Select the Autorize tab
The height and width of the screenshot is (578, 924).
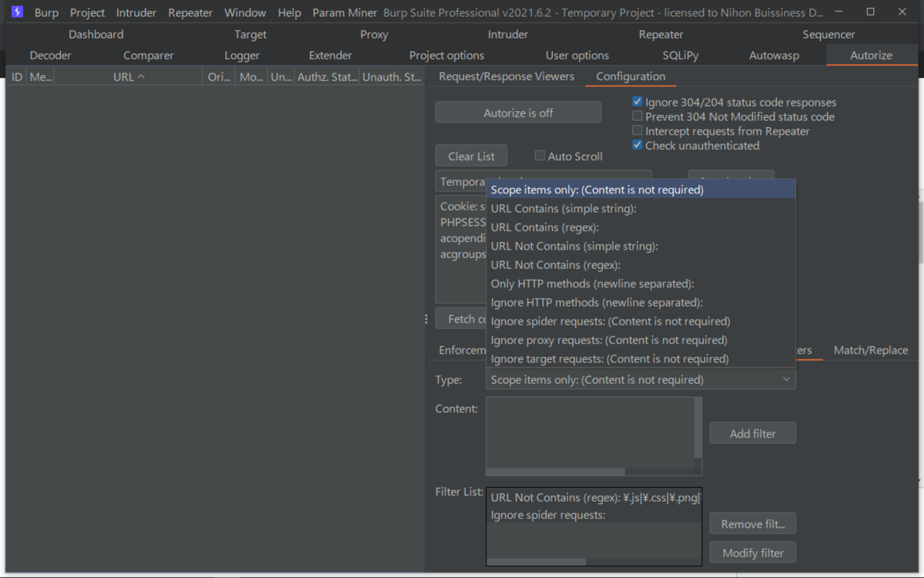click(x=871, y=55)
